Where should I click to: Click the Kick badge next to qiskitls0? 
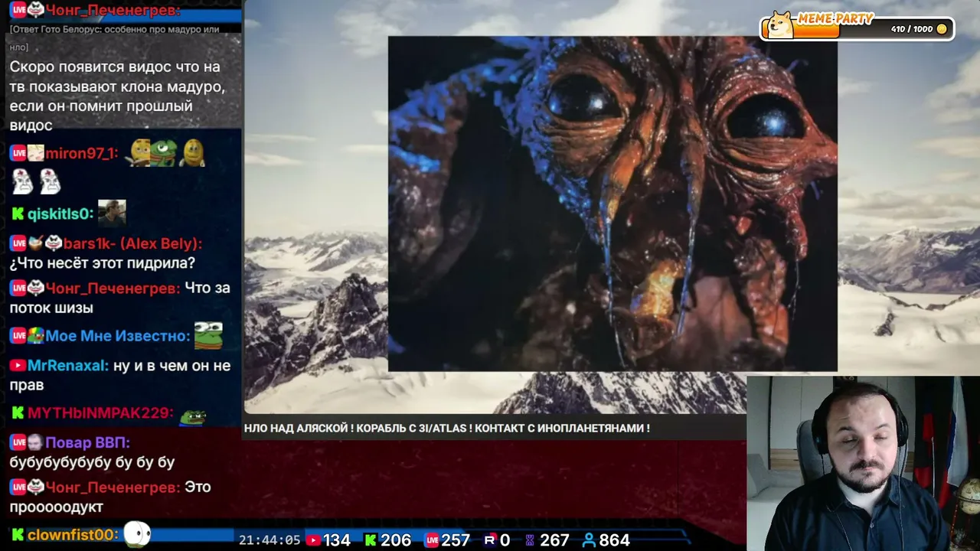click(x=18, y=214)
